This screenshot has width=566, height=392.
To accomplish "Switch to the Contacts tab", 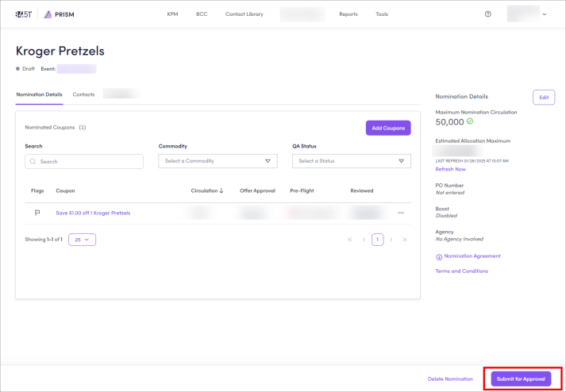I will tap(83, 94).
